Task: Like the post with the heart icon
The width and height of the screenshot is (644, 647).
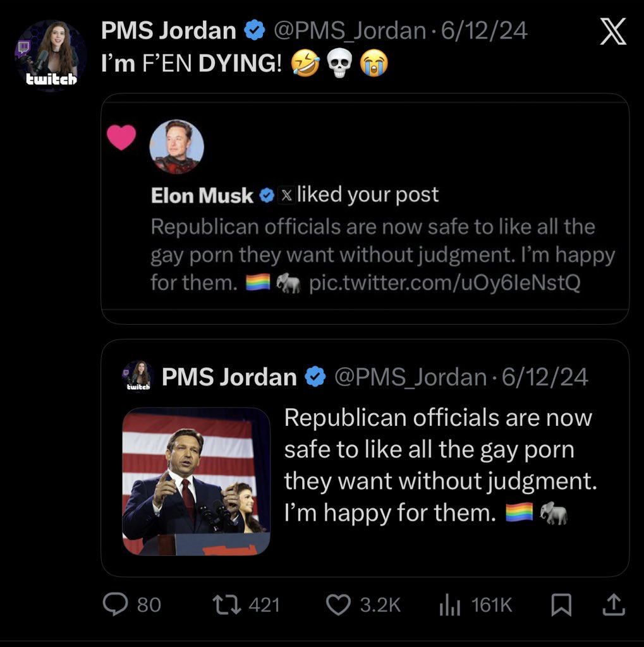Action: (x=339, y=605)
